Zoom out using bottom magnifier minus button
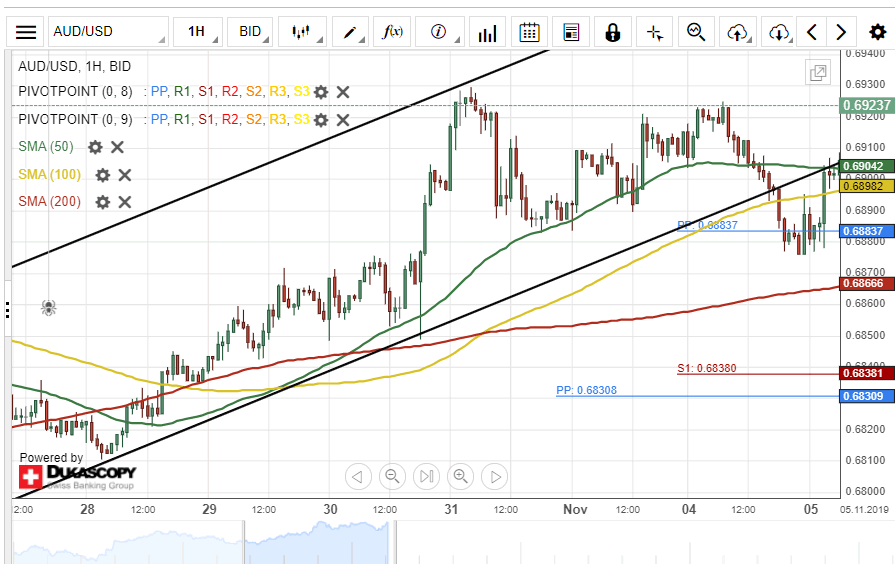This screenshot has width=896, height=568. pyautogui.click(x=392, y=476)
